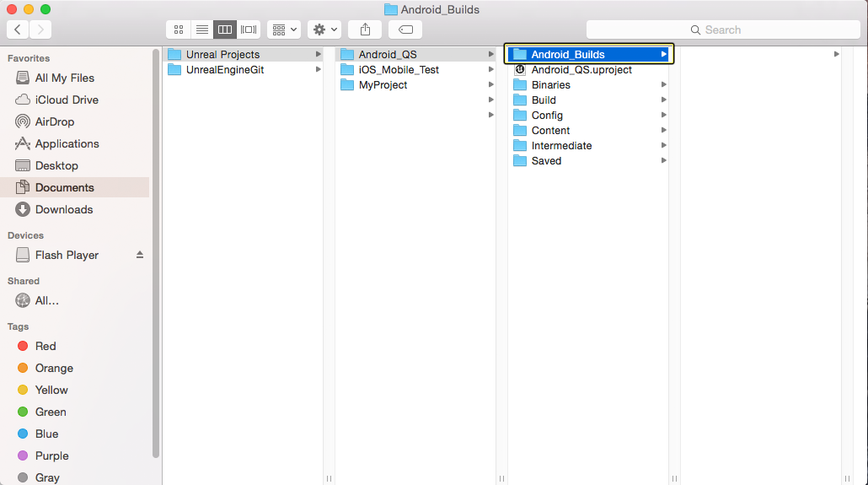This screenshot has width=868, height=485.
Task: Open the item arrangement dropdown
Action: (284, 30)
